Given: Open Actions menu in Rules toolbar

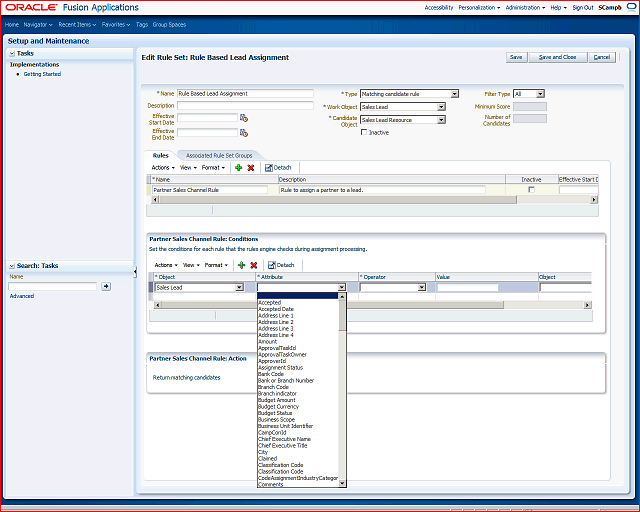Looking at the screenshot, I should 163,167.
